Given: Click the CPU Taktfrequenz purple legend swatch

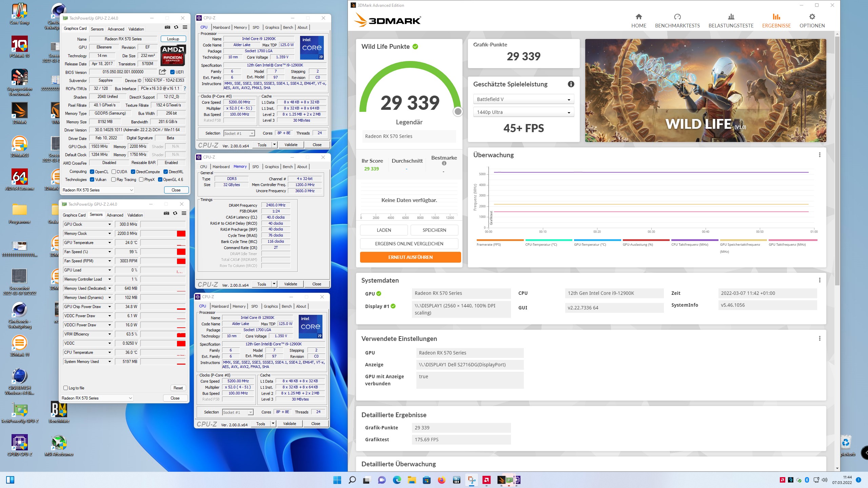Looking at the screenshot, I should (x=695, y=240).
